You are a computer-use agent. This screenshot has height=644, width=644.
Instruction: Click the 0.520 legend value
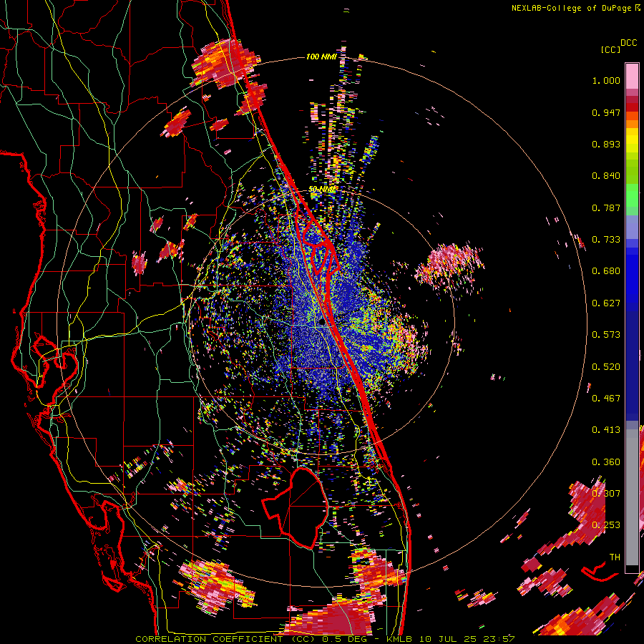(606, 367)
